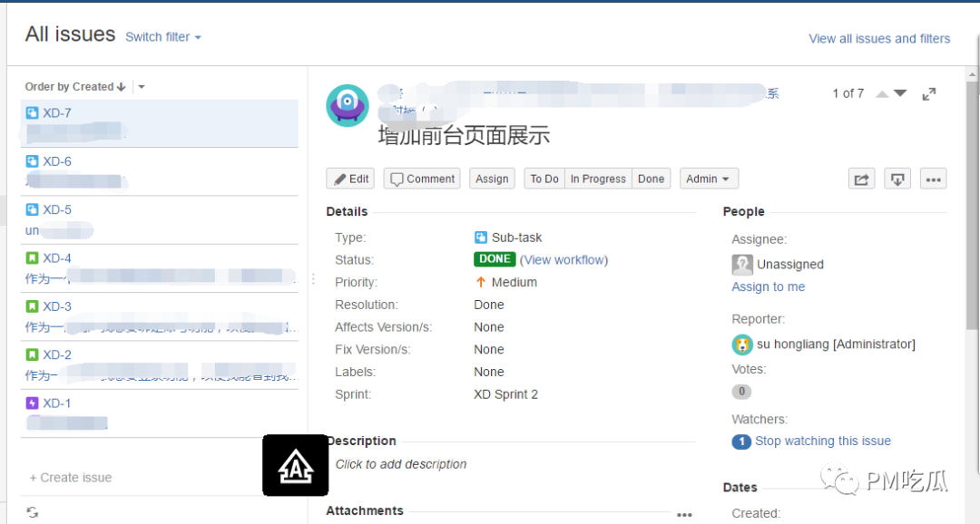Click the export issue icon

897,180
